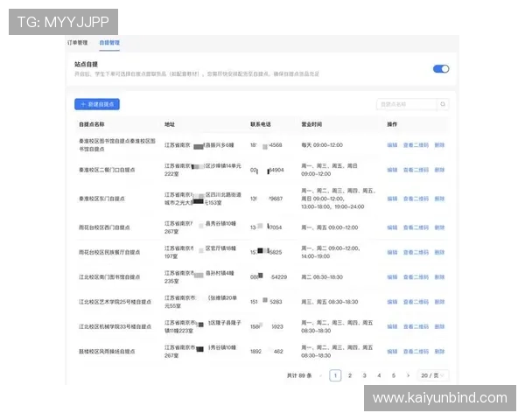
Task: Delete the 鼓楼校区风雨操场自提点 row
Action: [x=439, y=352]
